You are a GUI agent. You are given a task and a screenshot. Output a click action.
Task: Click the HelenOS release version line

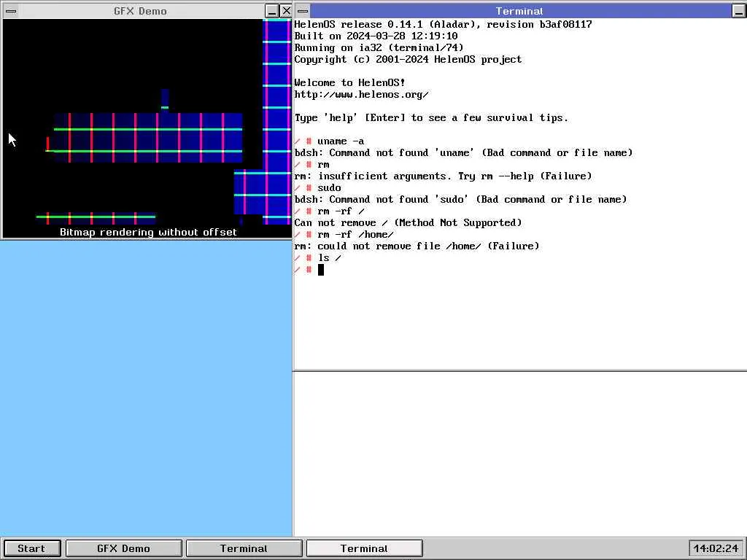(x=443, y=24)
